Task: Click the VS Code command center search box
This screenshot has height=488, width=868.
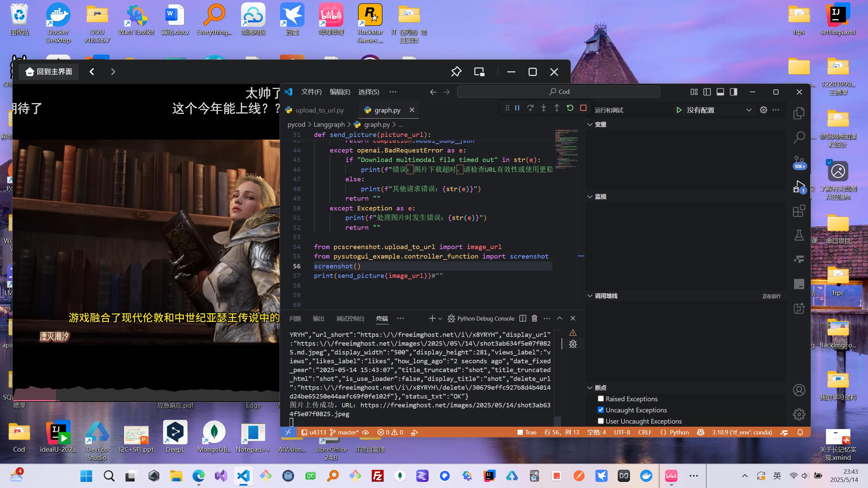Action: coord(558,91)
